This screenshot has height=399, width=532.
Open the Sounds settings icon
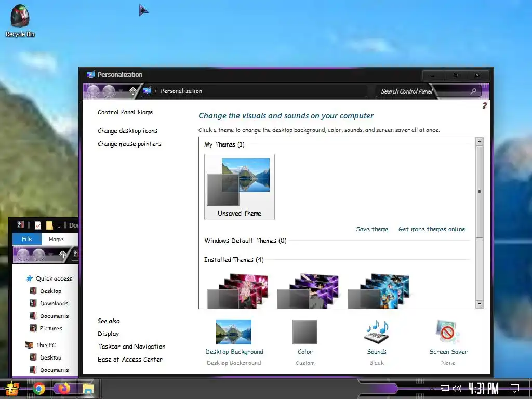377,332
